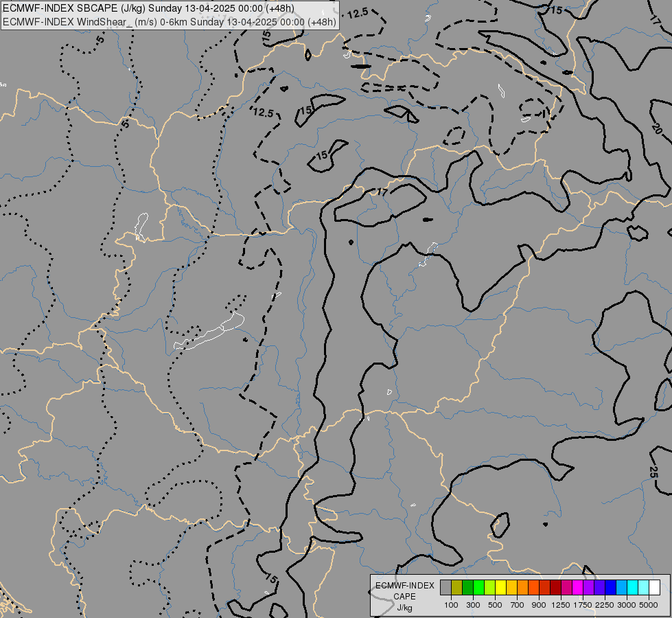Select the dark green legend swatch

click(x=467, y=588)
